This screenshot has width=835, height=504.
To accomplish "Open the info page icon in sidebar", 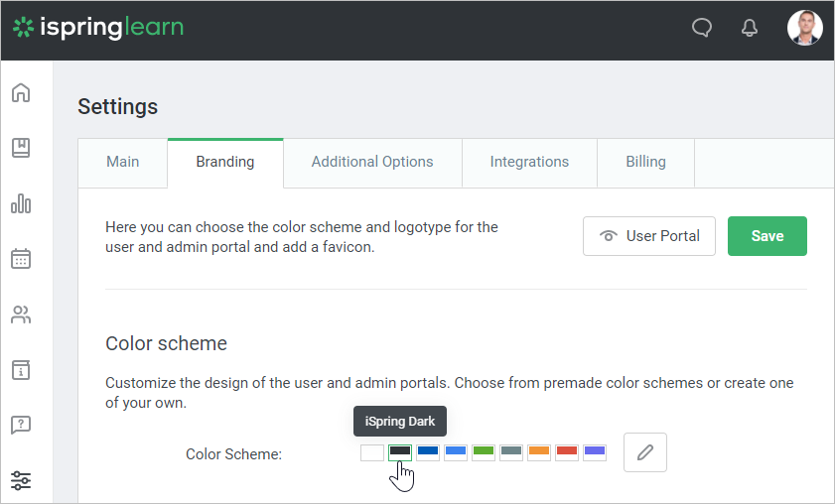I will [21, 370].
